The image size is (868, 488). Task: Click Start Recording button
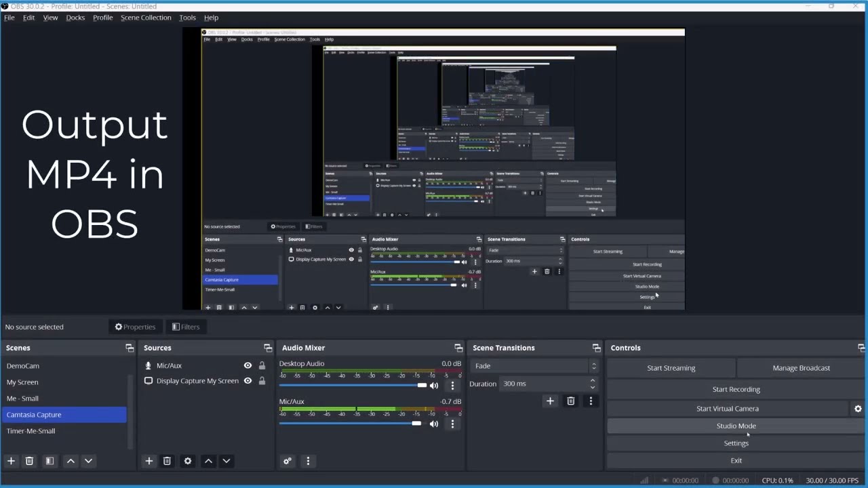736,390
